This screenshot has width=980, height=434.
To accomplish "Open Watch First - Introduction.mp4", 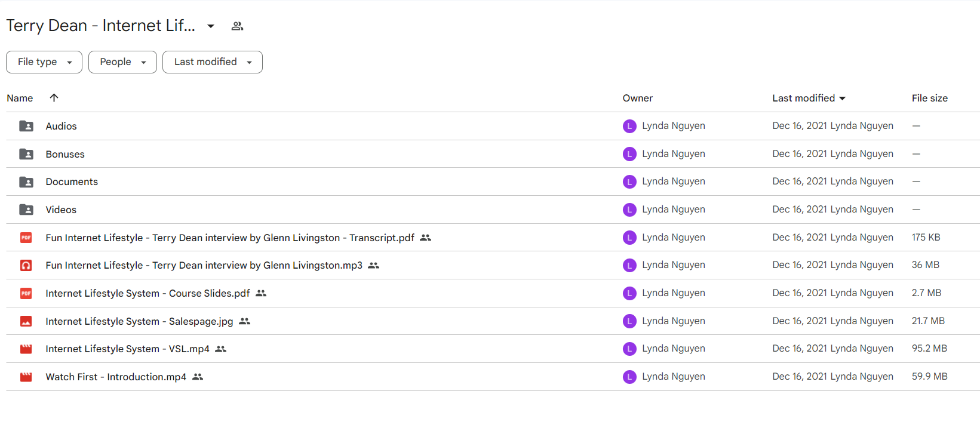I will point(116,377).
